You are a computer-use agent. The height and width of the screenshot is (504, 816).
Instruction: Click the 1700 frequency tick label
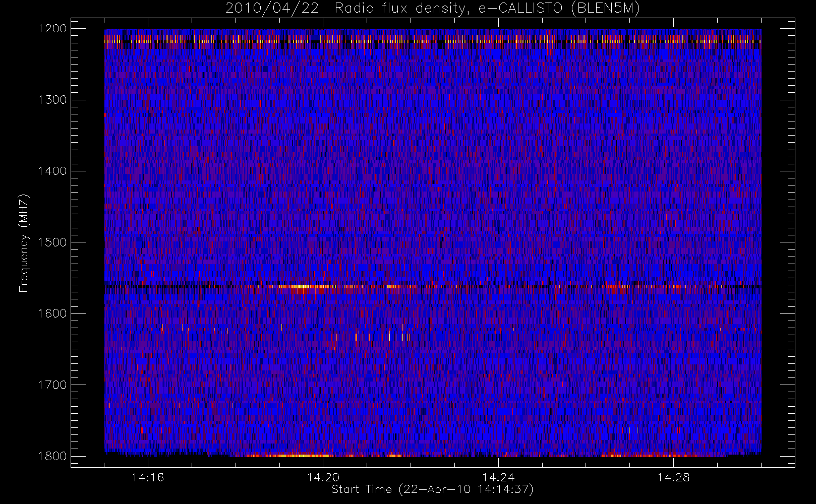52,385
